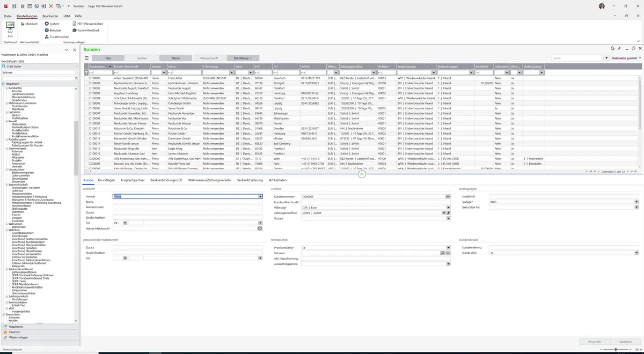This screenshot has height=354, width=644.
Task: Open the Bearbeiten menu
Action: (x=50, y=16)
